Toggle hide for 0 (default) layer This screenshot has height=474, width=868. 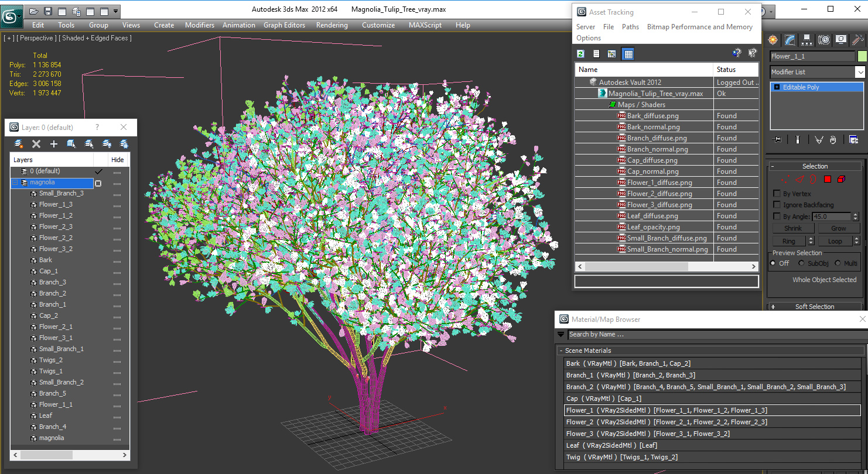(117, 172)
